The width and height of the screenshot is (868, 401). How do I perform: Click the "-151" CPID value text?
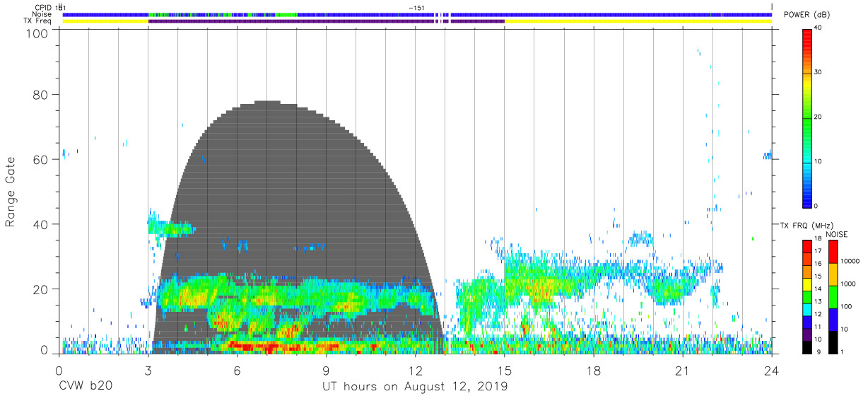[x=416, y=7]
